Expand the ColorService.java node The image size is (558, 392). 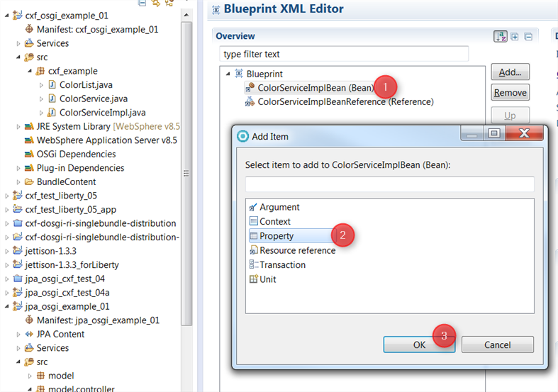[x=41, y=99]
